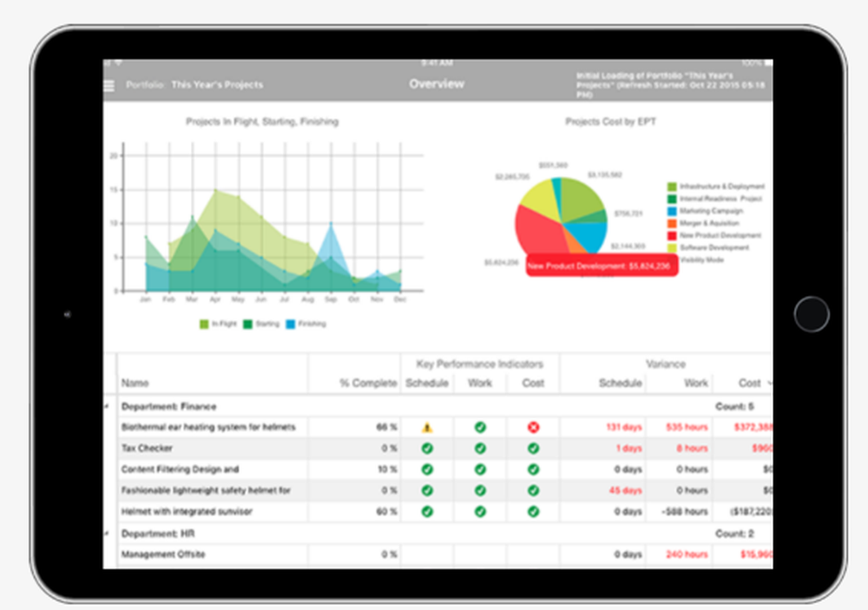This screenshot has width=868, height=610.
Task: Click the 131 days schedule variance
Action: coord(624,427)
